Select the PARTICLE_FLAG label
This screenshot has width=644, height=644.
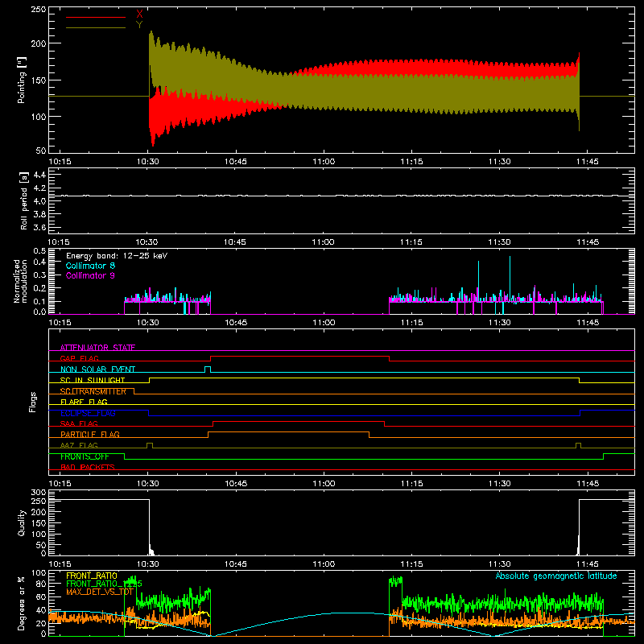(x=90, y=434)
